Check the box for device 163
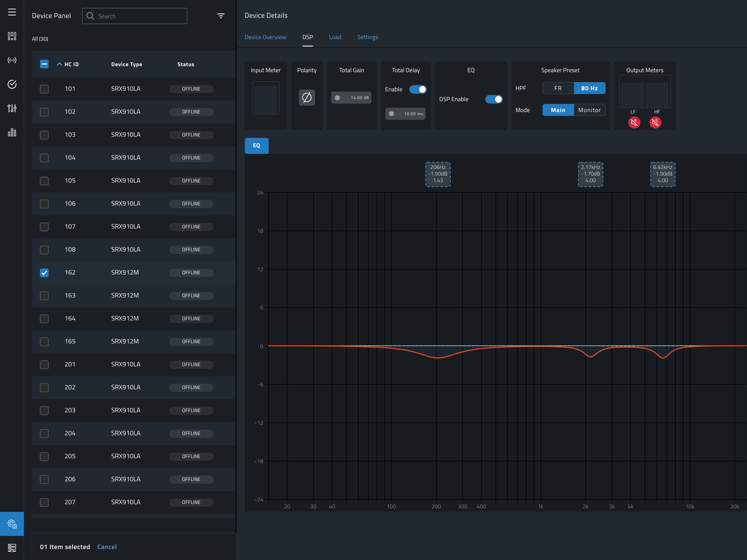The width and height of the screenshot is (747, 560). click(x=44, y=296)
